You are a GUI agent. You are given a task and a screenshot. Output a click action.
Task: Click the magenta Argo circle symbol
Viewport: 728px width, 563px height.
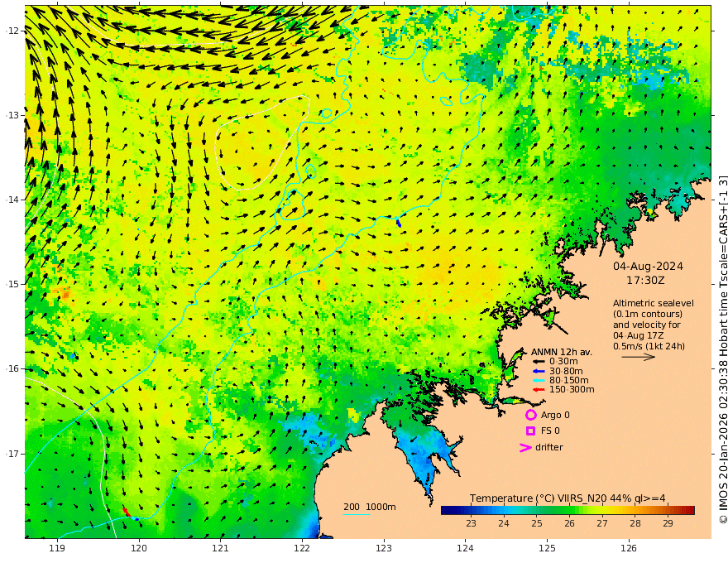(x=530, y=415)
